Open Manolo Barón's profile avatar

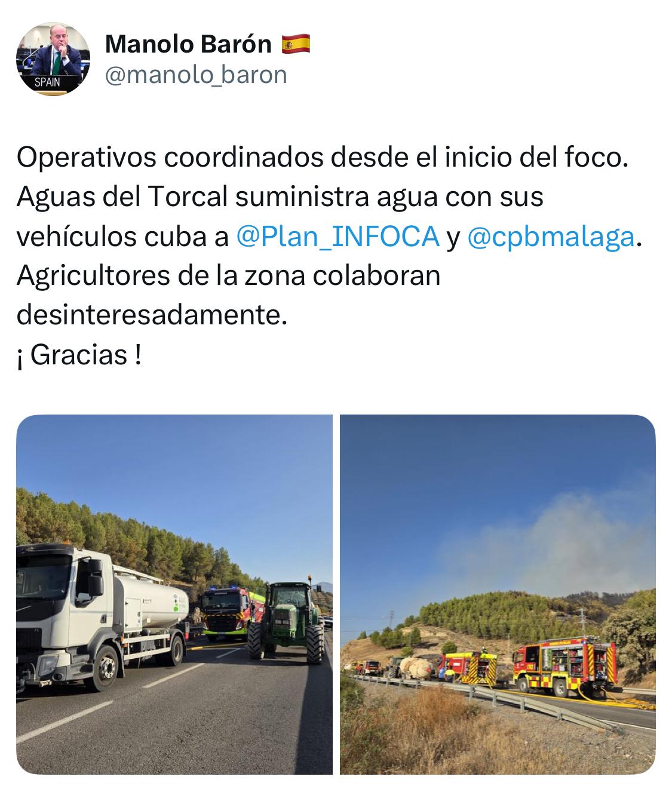pyautogui.click(x=53, y=59)
